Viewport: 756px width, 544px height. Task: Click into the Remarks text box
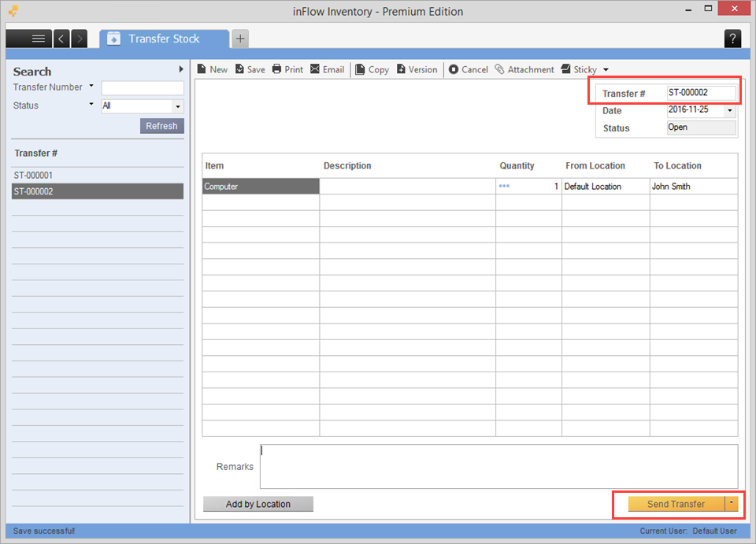tap(498, 466)
